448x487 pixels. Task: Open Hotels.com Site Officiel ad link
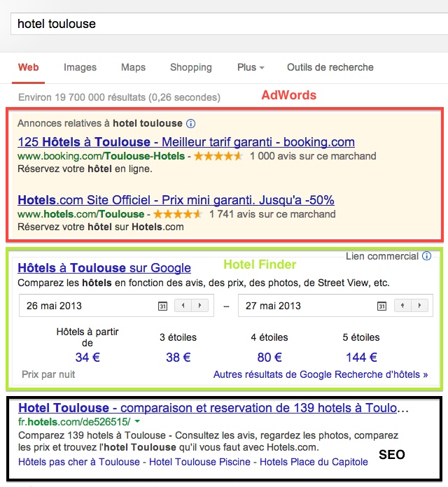point(176,200)
